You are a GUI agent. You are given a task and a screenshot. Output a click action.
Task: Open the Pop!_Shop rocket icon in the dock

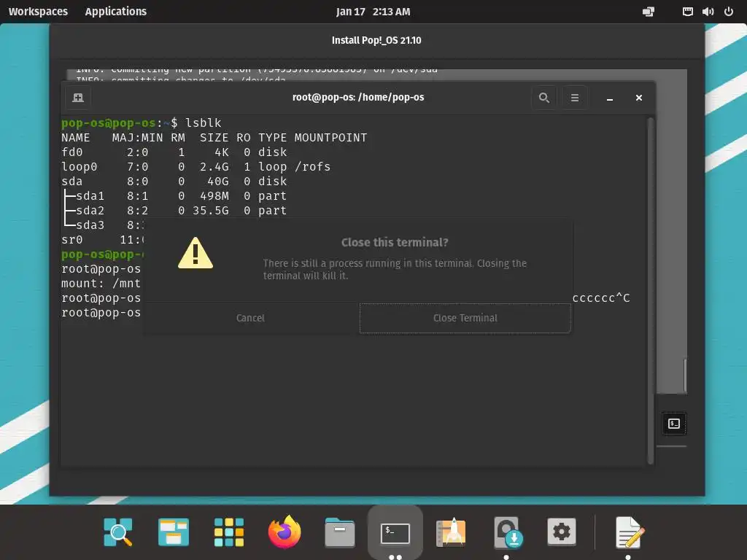pos(451,532)
